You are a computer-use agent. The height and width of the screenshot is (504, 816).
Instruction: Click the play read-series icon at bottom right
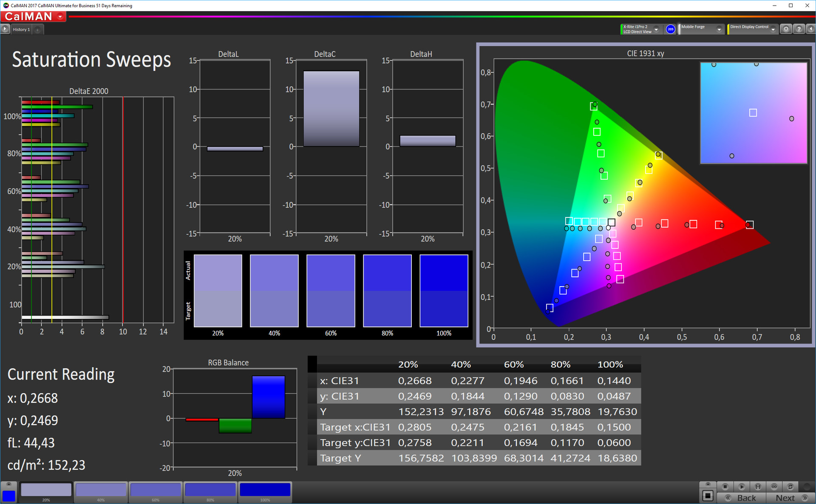tap(742, 487)
